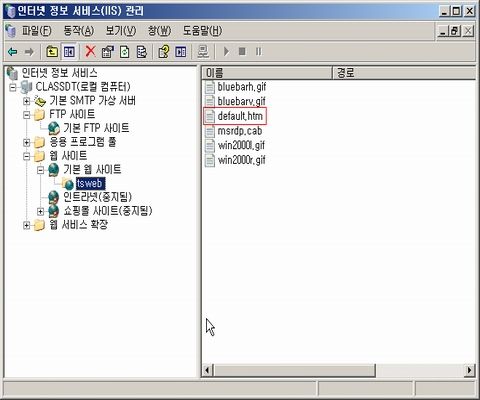Viewport: 480px width, 400px height.
Task: Click the win2000r.gif file icon
Action: coord(210,160)
